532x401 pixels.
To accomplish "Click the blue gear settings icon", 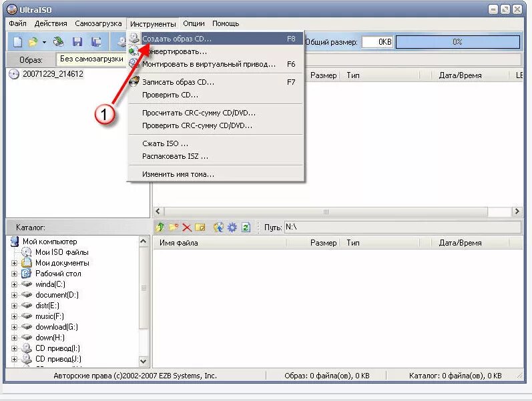I will coord(232,227).
